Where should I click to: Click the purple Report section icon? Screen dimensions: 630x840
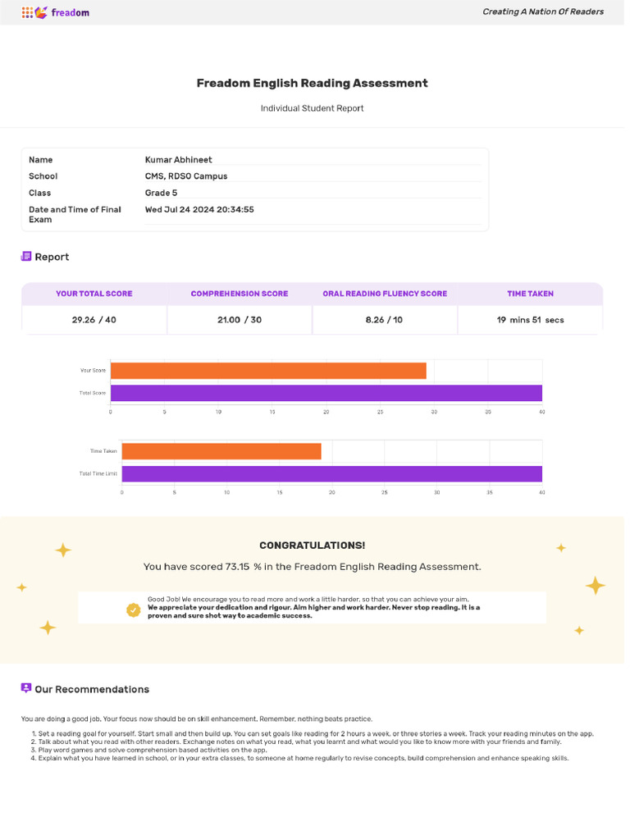pos(26,257)
